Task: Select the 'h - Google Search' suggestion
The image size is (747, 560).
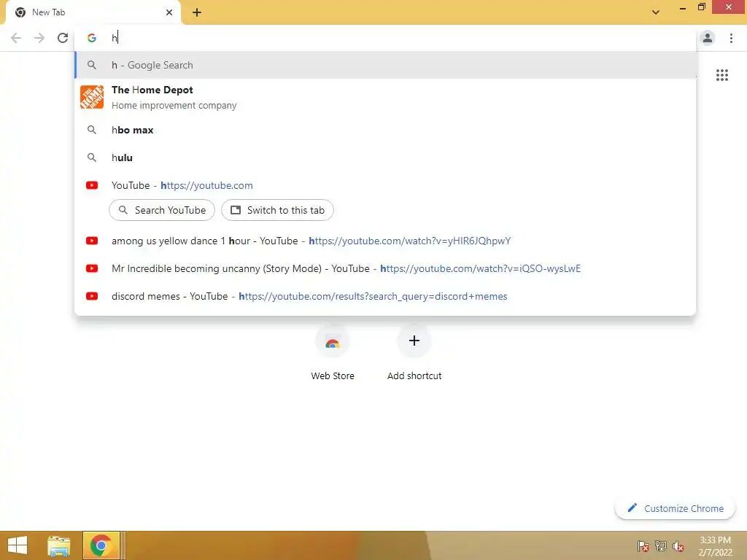Action: coord(385,65)
